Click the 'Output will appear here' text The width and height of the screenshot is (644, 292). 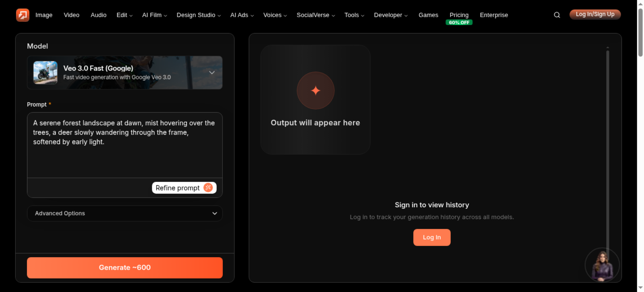(315, 123)
